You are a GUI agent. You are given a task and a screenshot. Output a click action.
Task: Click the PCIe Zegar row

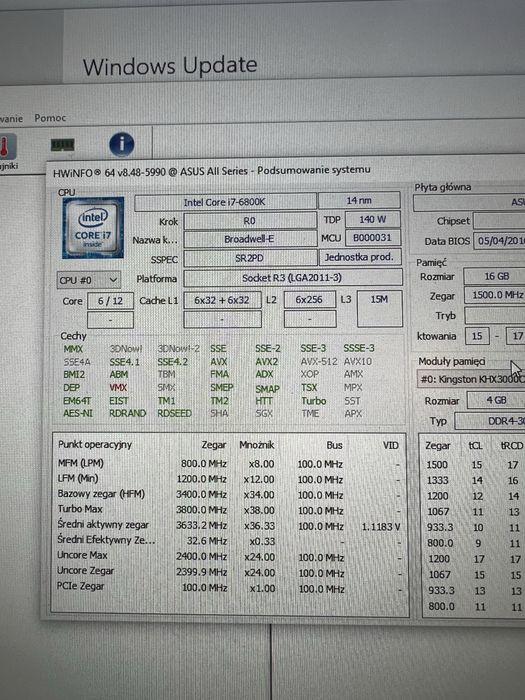coord(229,588)
